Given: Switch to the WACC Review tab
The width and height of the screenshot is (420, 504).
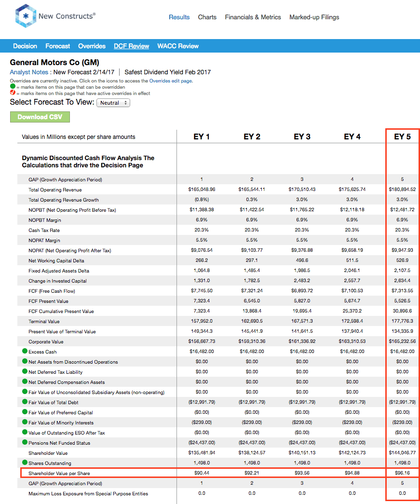Looking at the screenshot, I should tap(178, 46).
